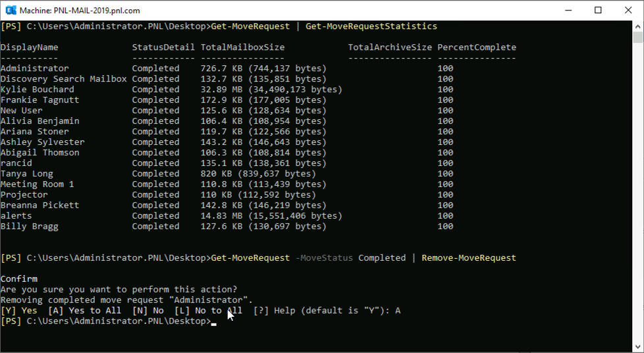Click the Remove-MoveRequest command text
The width and height of the screenshot is (644, 353).
click(x=469, y=258)
